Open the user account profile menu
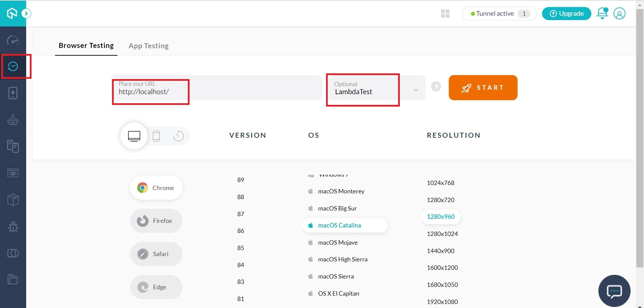644x308 pixels. click(620, 13)
